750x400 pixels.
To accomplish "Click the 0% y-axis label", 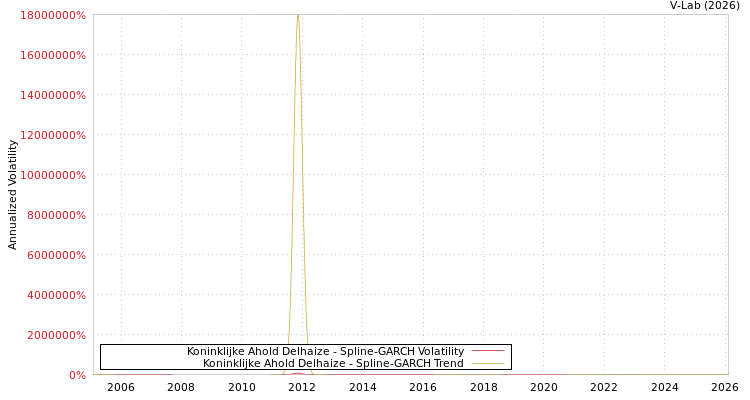I will click(x=77, y=375).
